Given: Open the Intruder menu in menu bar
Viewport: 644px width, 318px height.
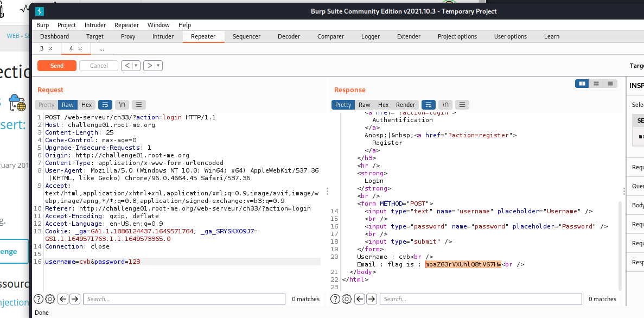Looking at the screenshot, I should click(x=95, y=25).
